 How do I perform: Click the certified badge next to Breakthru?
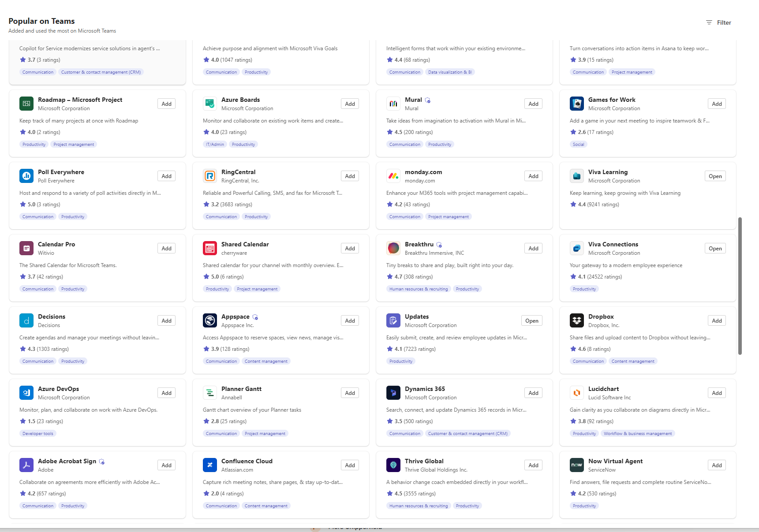click(x=439, y=245)
